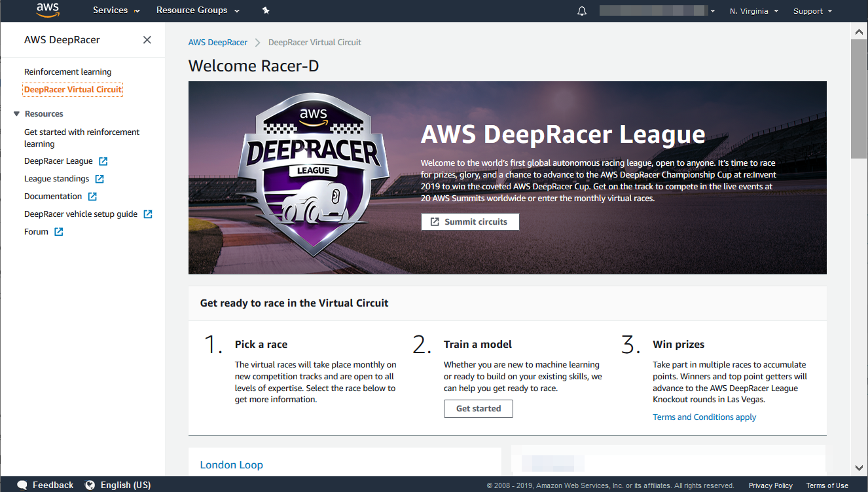
Task: Expand the Resource Groups dropdown
Action: tap(198, 10)
